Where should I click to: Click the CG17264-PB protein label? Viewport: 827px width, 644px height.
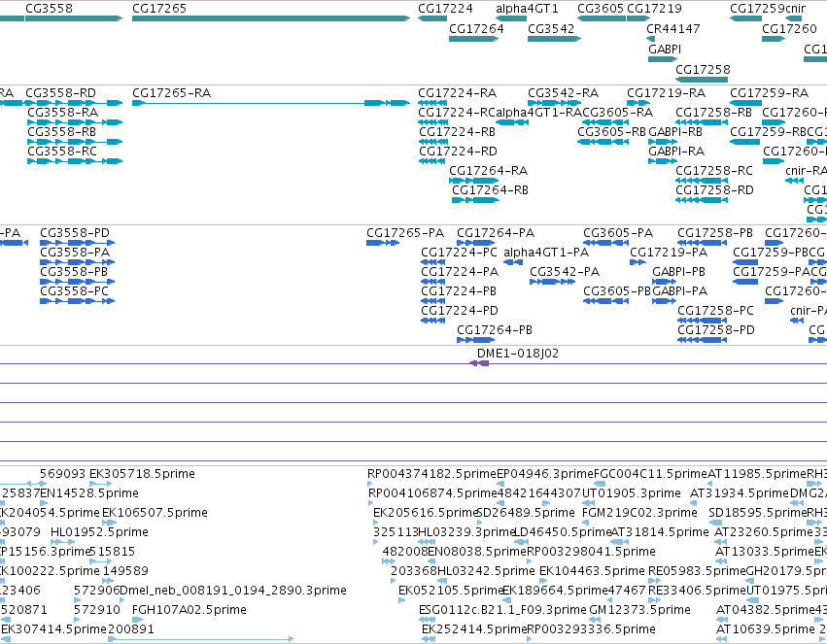pos(495,330)
